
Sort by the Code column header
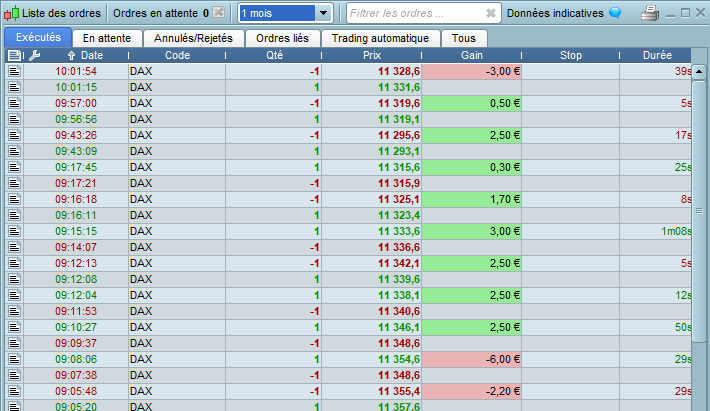tap(177, 55)
